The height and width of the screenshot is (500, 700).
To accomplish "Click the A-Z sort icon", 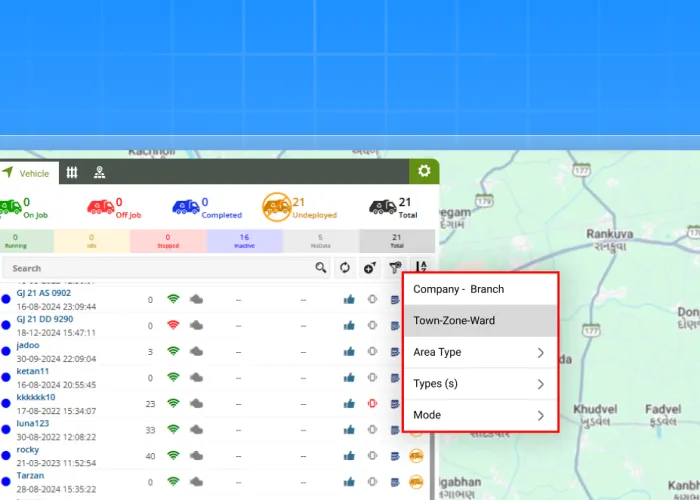I will pyautogui.click(x=421, y=268).
